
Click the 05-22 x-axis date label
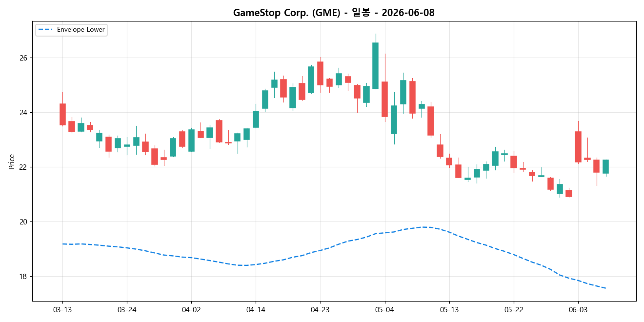[x=514, y=310]
